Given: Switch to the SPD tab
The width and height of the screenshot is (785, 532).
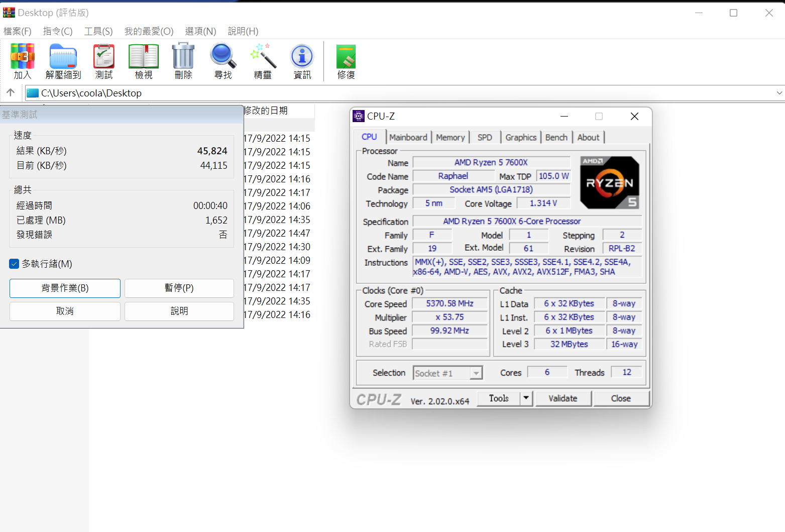Looking at the screenshot, I should [485, 137].
